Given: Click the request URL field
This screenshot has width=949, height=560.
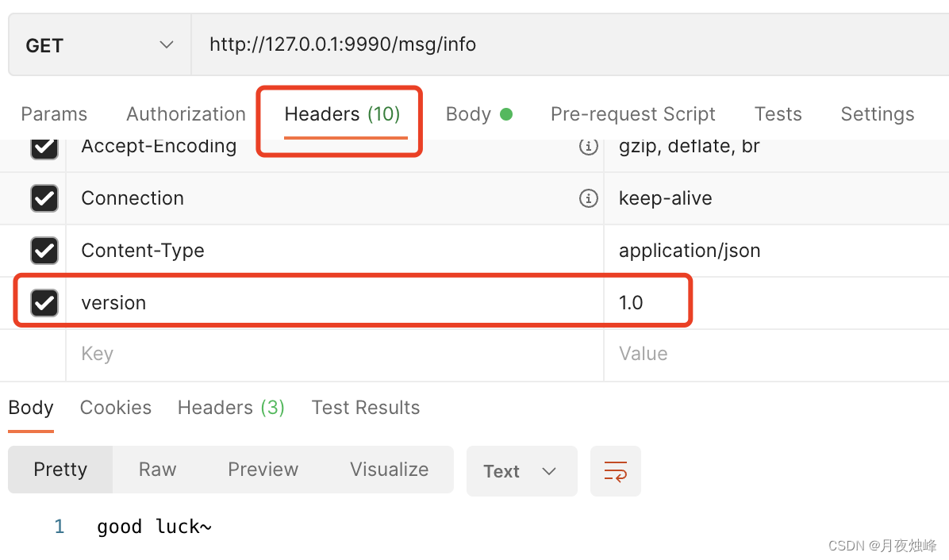Looking at the screenshot, I should coord(555,44).
